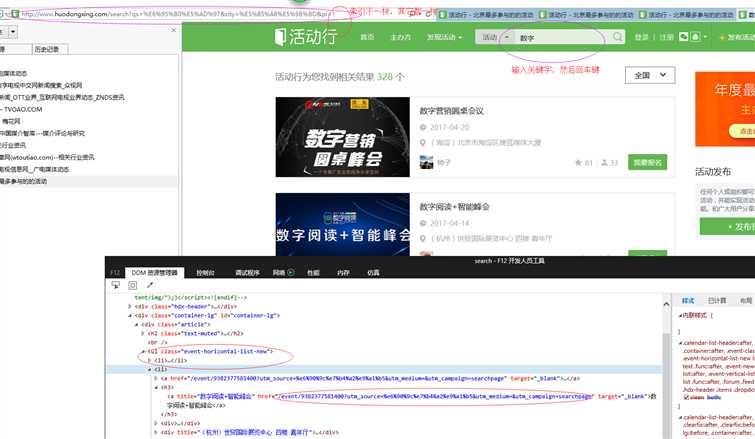The image size is (755, 439).
Task: Open the 发现活动 dropdown menu
Action: (x=444, y=37)
